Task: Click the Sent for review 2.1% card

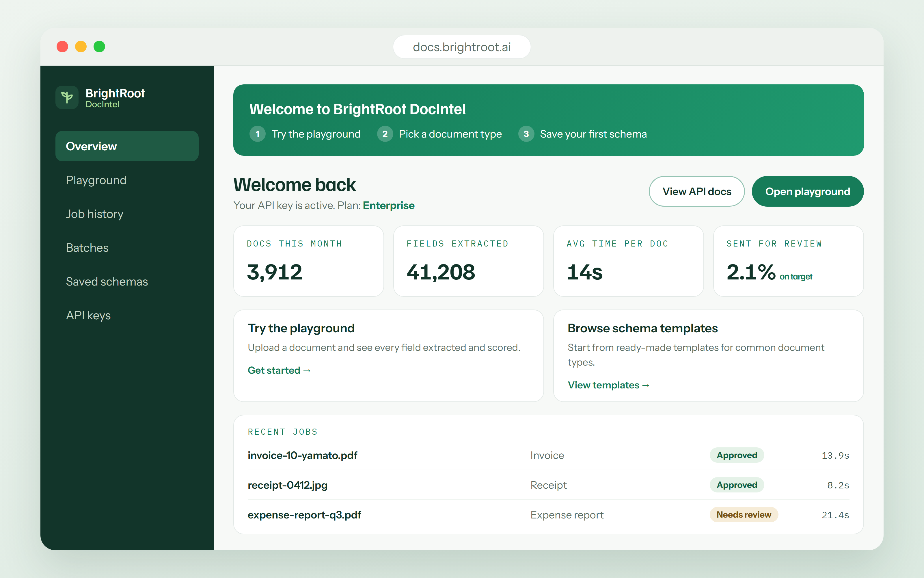Action: (x=789, y=261)
